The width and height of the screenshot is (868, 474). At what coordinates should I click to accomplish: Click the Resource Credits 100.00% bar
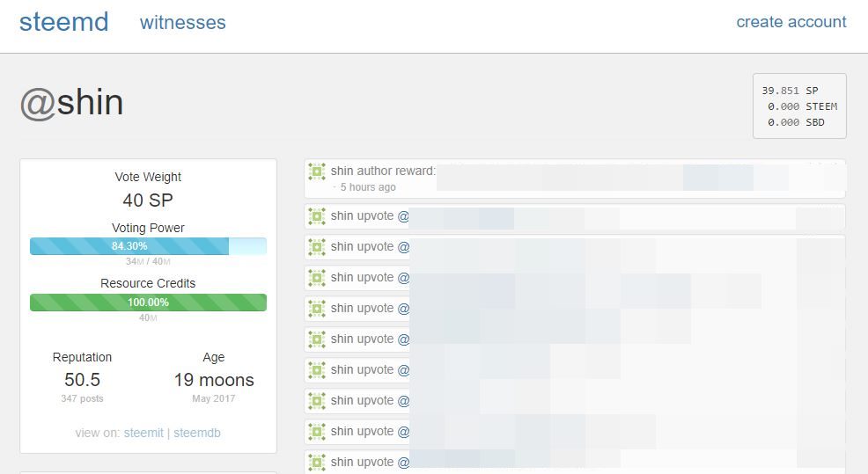point(148,303)
